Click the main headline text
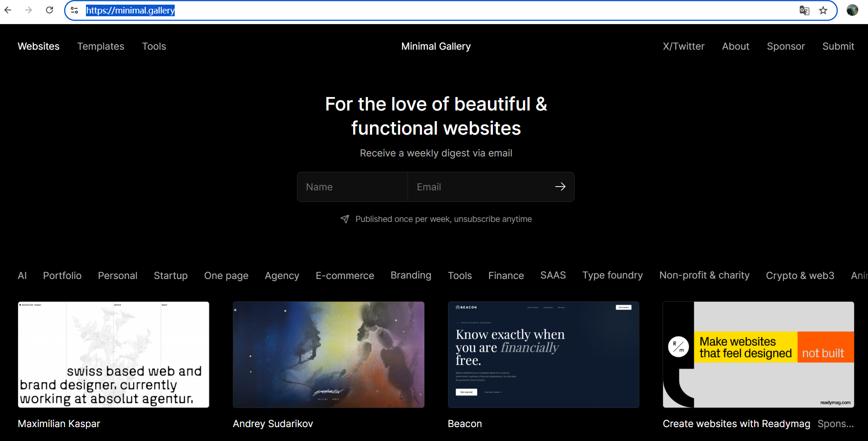Viewport: 868px width, 441px height. click(436, 116)
